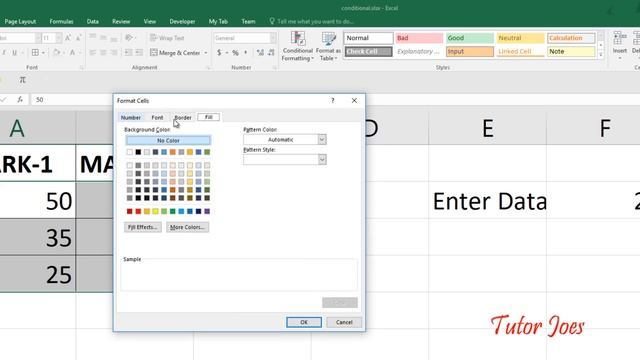Pick black swatch in top theme color row
The height and width of the screenshot is (360, 640).
pos(138,152)
